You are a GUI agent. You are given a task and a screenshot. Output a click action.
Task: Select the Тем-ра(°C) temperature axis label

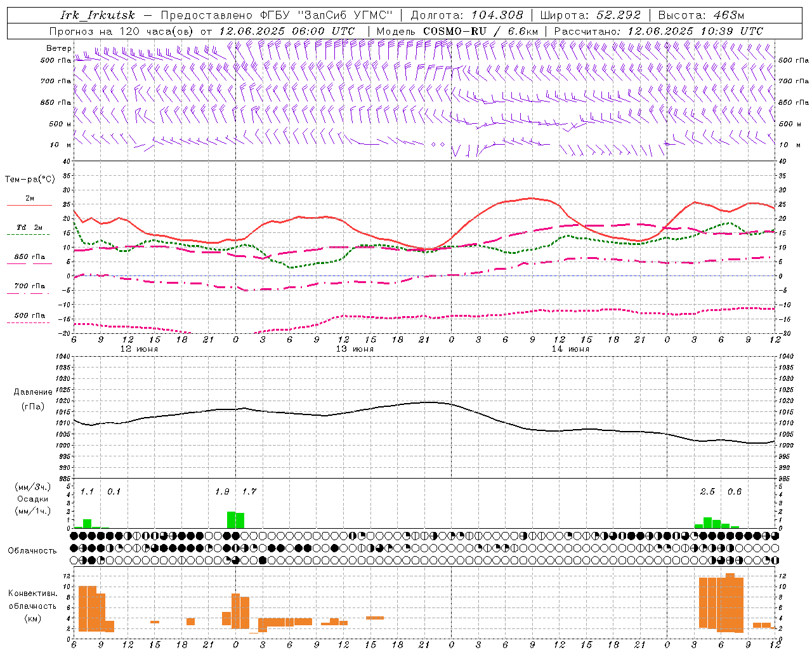point(30,180)
